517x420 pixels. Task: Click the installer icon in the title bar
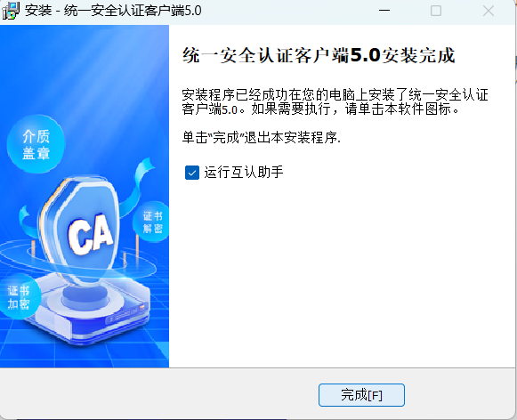[x=11, y=11]
